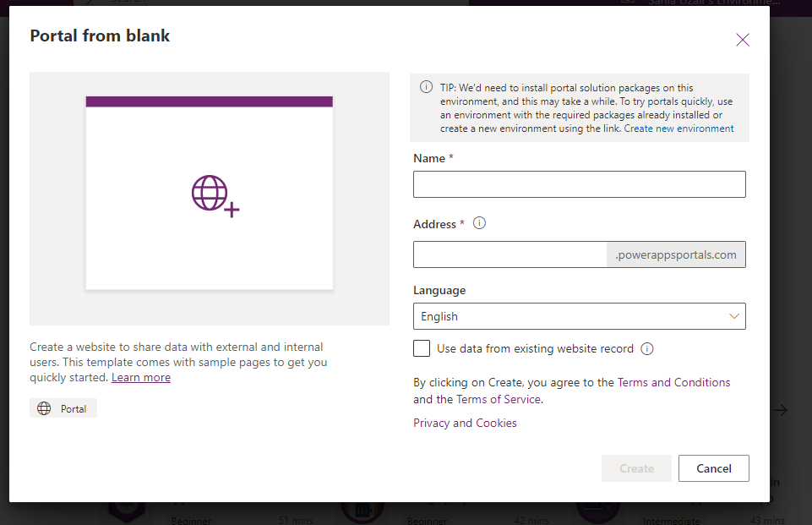Enable Use data from existing website record
This screenshot has width=812, height=525.
[422, 348]
